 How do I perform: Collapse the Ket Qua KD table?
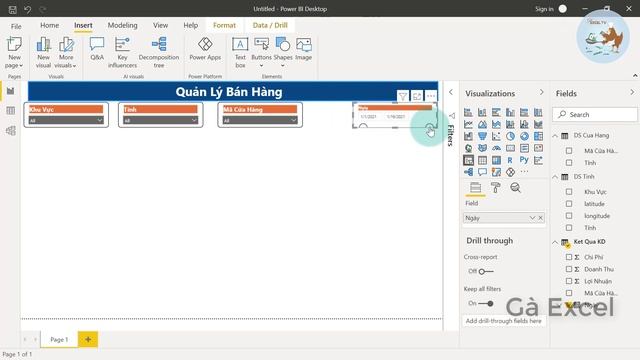point(555,242)
